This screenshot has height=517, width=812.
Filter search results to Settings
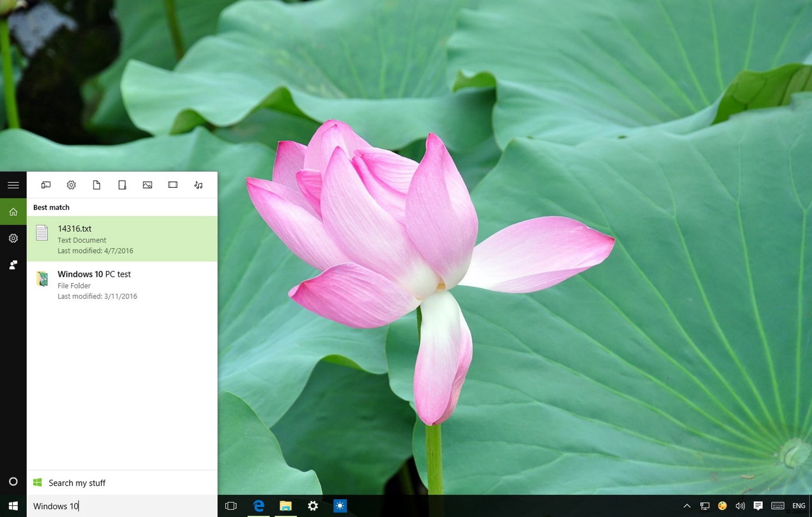(x=71, y=185)
